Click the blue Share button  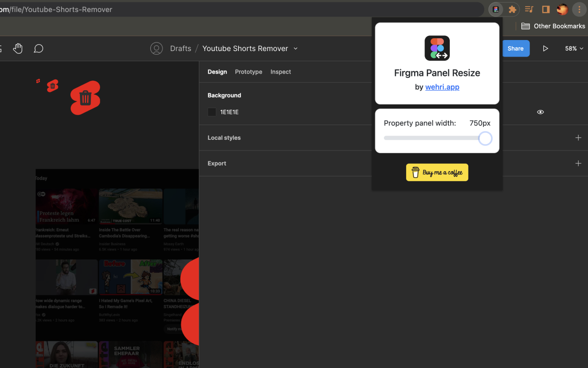tap(515, 48)
